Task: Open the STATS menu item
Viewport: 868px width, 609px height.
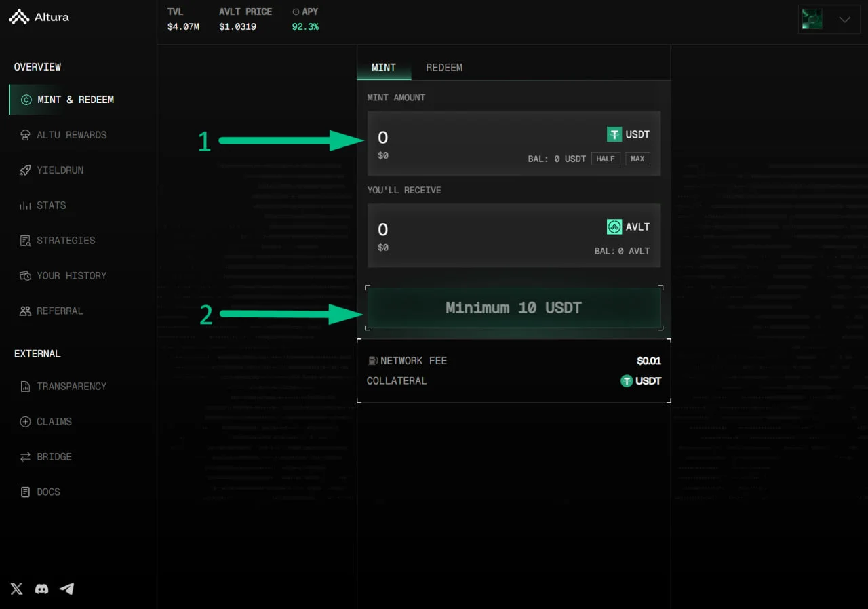Action: [x=52, y=205]
